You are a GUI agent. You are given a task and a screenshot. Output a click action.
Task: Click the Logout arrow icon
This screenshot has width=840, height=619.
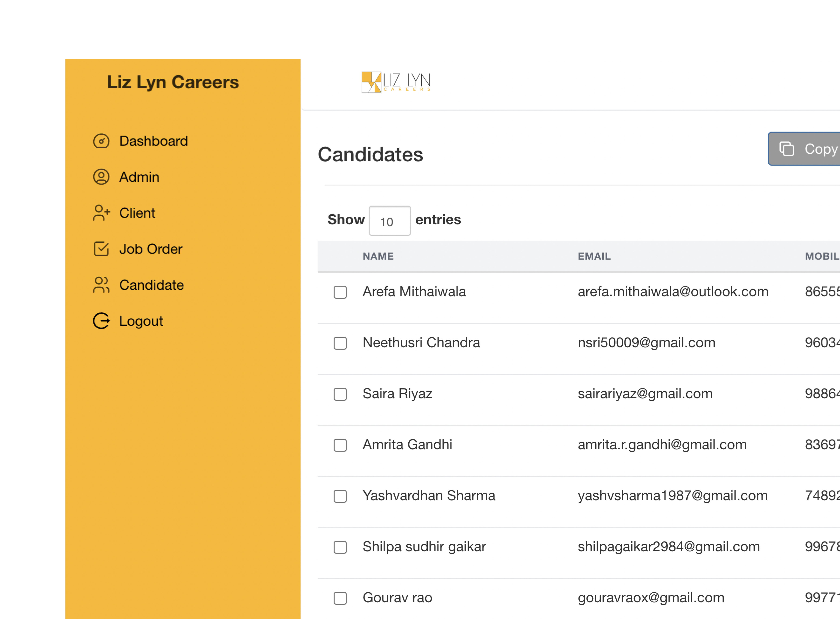point(101,321)
